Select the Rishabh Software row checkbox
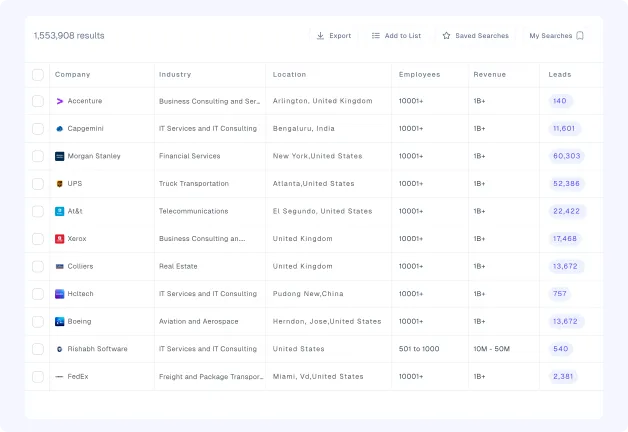Image resolution: width=628 pixels, height=432 pixels. pos(38,349)
